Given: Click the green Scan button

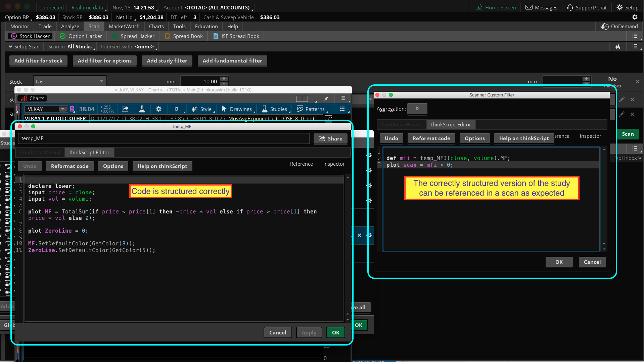Looking at the screenshot, I should tap(628, 134).
